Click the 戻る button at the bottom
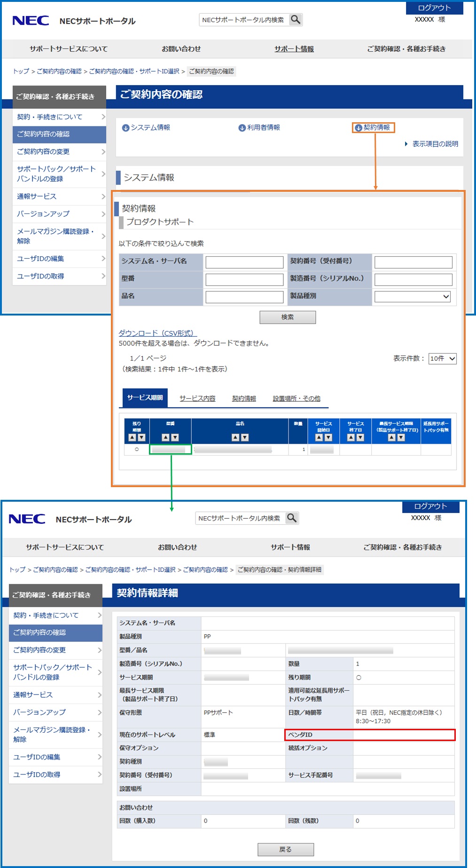Viewport: 476px width, 868px height. pyautogui.click(x=286, y=849)
